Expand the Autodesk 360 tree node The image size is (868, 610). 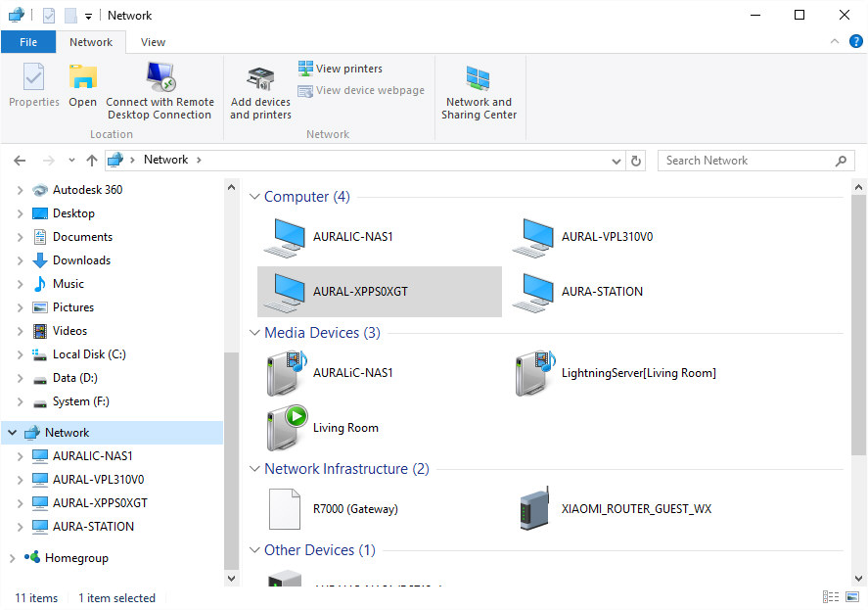click(x=20, y=191)
